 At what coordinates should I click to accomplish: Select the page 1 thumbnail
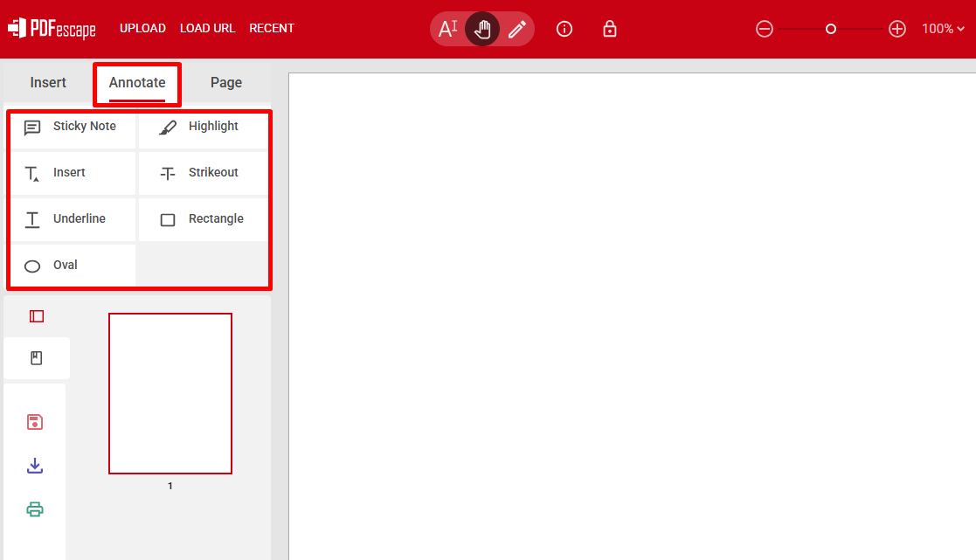coord(170,392)
